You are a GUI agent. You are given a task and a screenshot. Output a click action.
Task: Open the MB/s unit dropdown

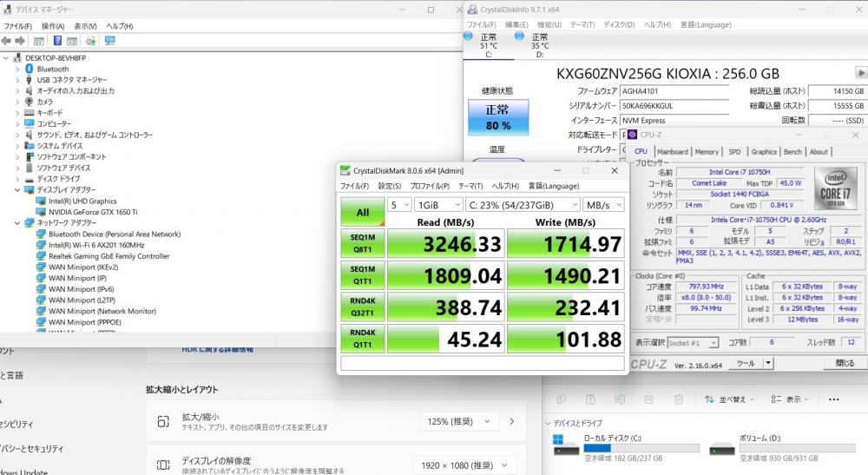(x=602, y=205)
